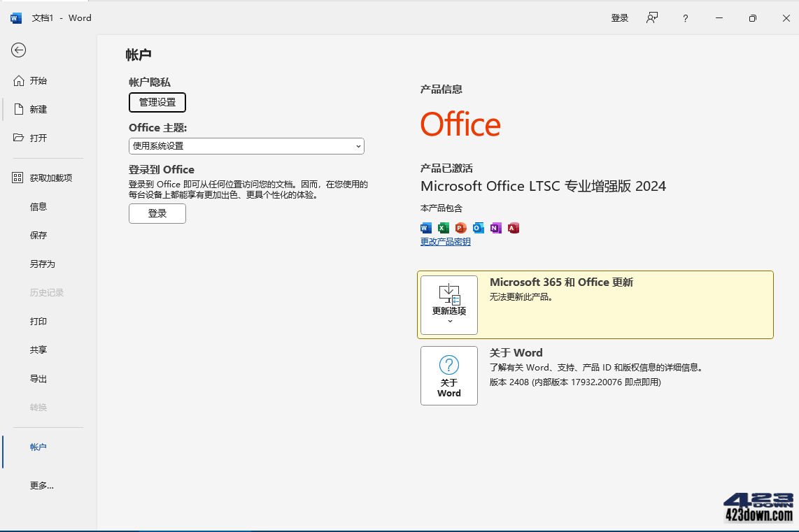Open the Office 主题 dropdown
The width and height of the screenshot is (799, 532).
tap(246, 146)
